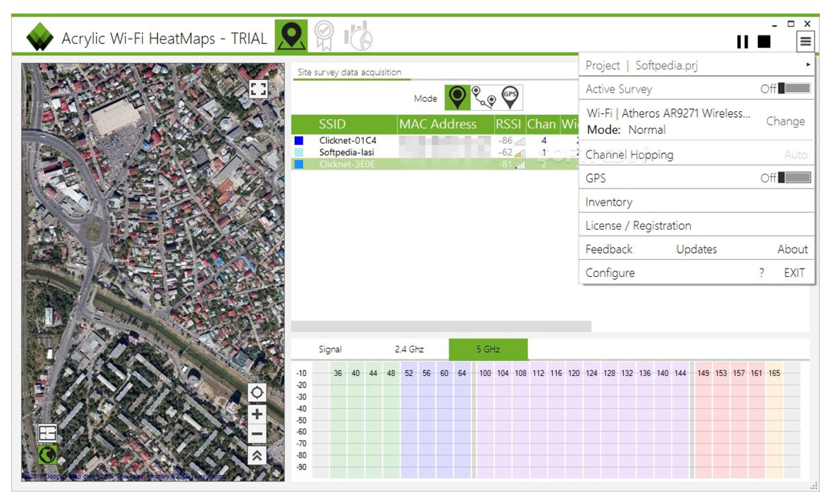Select Site survey data acquisition tab
833x504 pixels.
tap(350, 72)
